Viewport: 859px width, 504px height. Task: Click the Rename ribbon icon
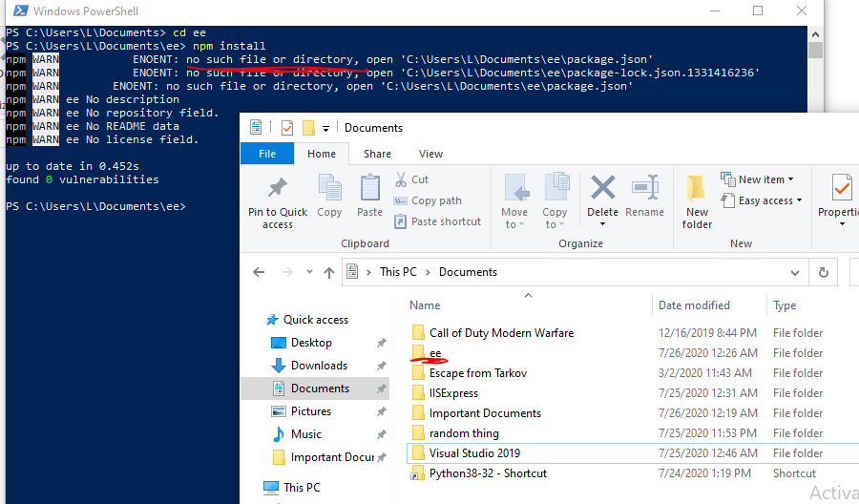click(x=645, y=188)
